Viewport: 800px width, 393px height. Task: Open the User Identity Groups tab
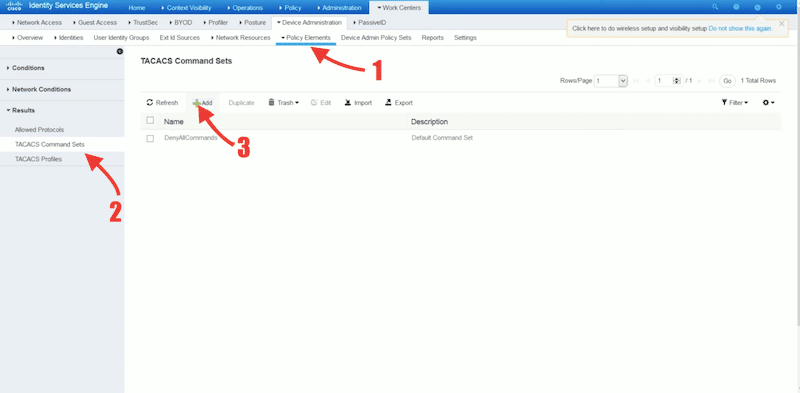(x=121, y=38)
